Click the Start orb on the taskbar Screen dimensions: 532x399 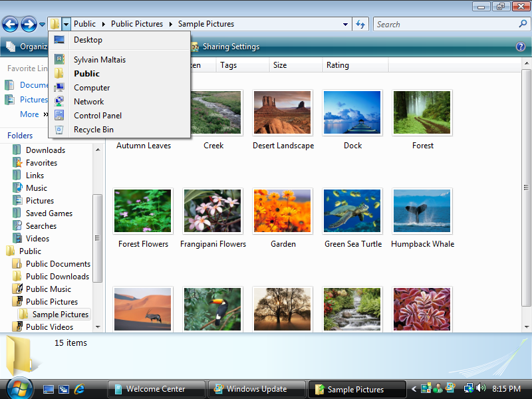coord(19,388)
